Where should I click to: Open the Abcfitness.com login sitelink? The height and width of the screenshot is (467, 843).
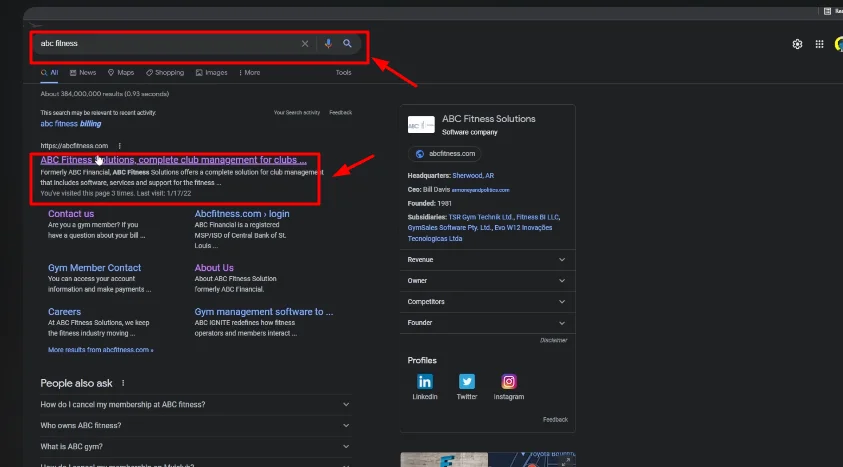pos(242,214)
